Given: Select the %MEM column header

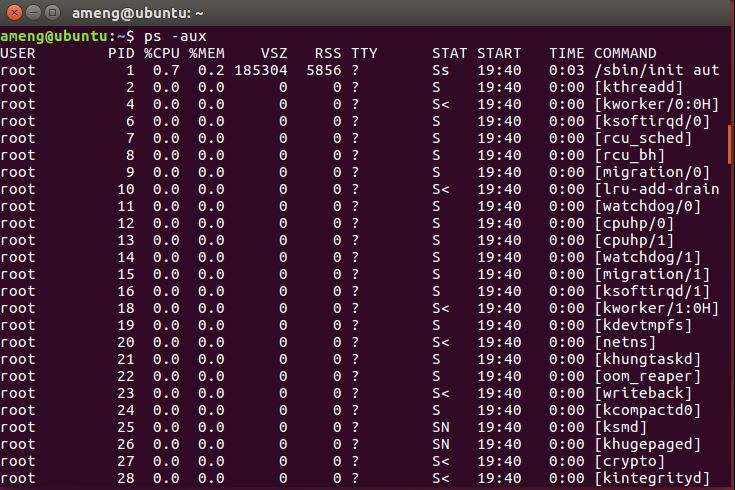Looking at the screenshot, I should [x=207, y=53].
